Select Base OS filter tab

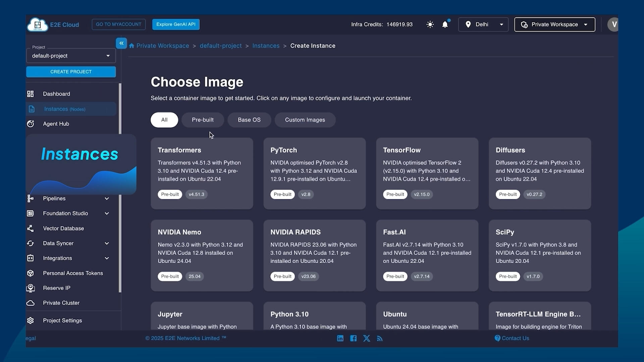249,120
